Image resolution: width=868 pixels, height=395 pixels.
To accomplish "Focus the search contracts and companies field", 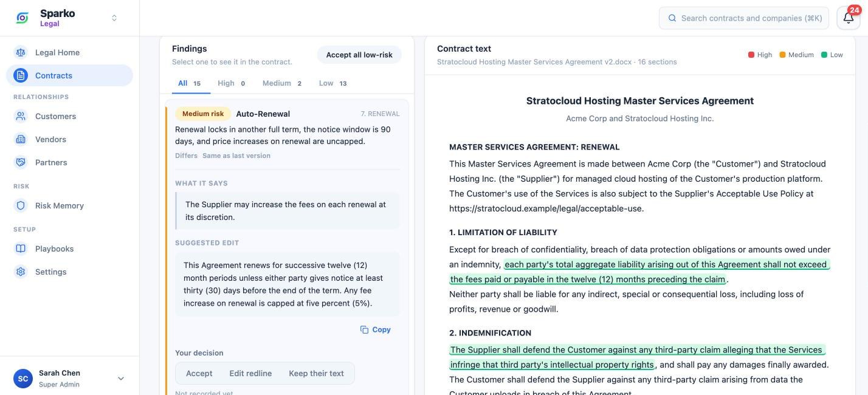I will (x=744, y=18).
